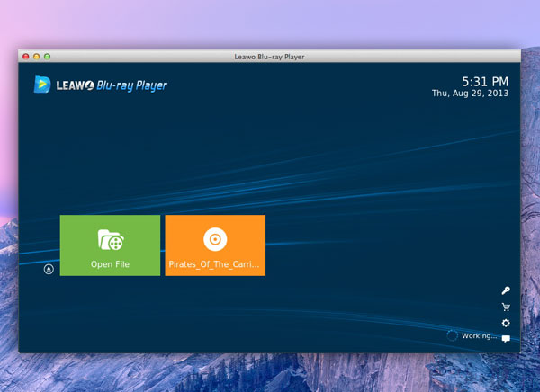Click the disc icon on orange tile

point(215,239)
